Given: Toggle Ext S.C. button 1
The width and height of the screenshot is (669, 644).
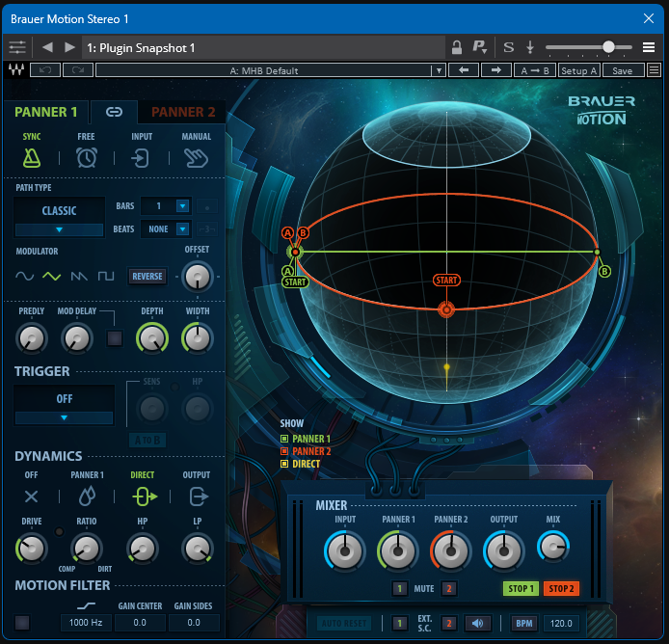Looking at the screenshot, I should [x=399, y=624].
